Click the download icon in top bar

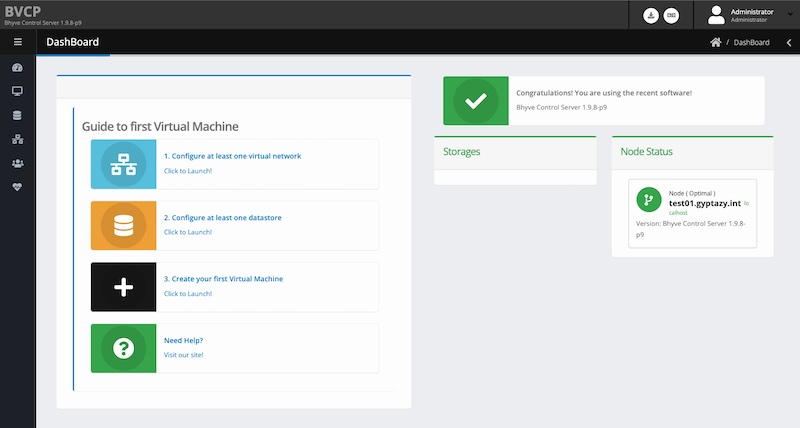click(x=650, y=15)
